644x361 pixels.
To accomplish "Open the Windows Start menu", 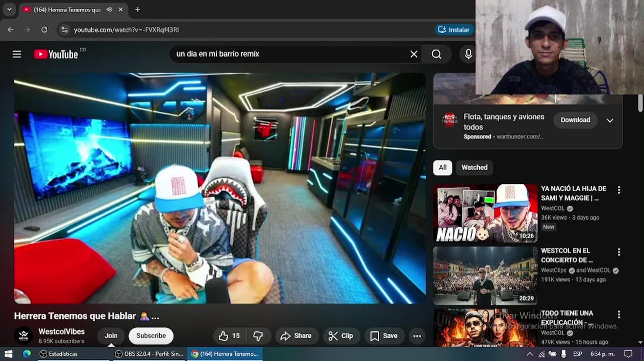I will [x=9, y=354].
